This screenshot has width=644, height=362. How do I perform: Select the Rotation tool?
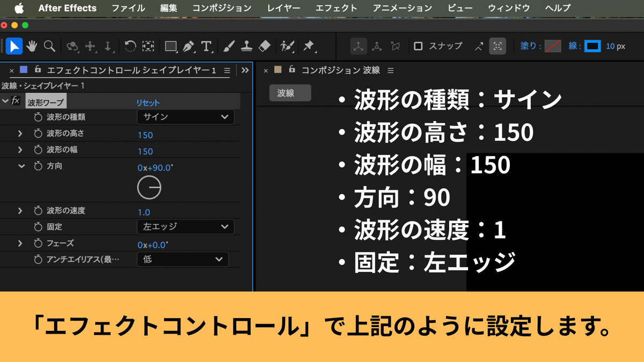point(130,46)
